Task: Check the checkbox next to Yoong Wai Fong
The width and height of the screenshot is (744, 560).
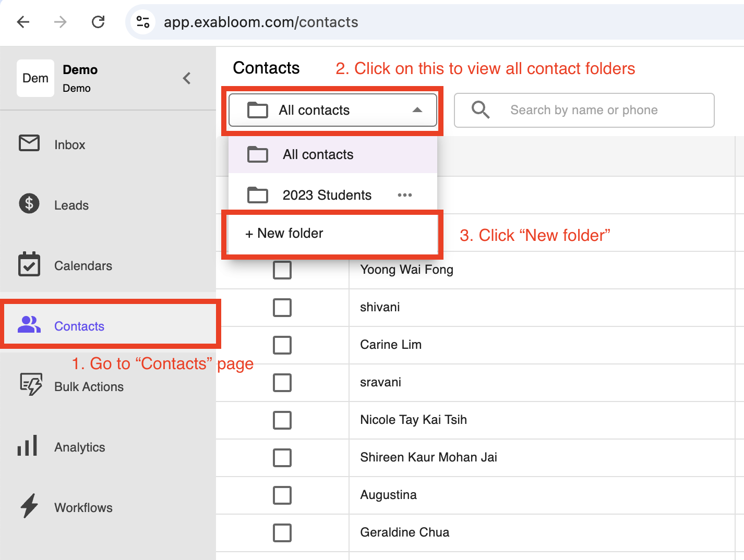Action: click(x=282, y=270)
